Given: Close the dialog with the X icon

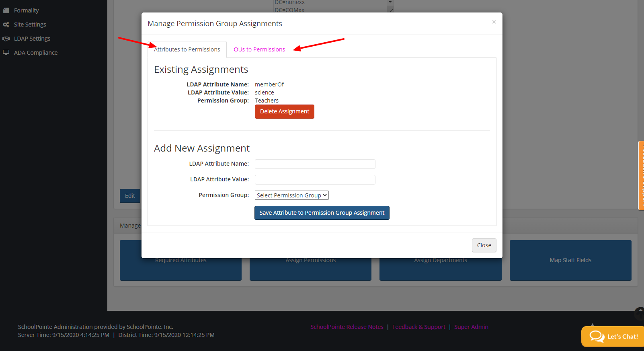Looking at the screenshot, I should (x=494, y=22).
